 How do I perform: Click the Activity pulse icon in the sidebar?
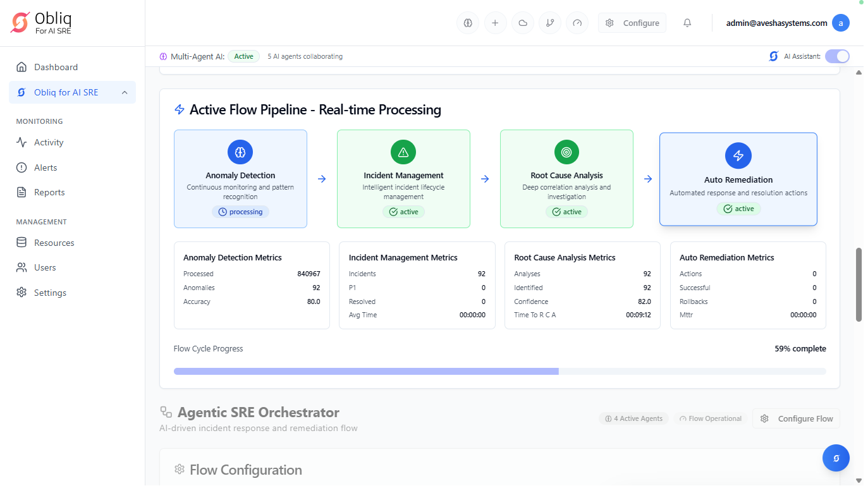(x=21, y=142)
